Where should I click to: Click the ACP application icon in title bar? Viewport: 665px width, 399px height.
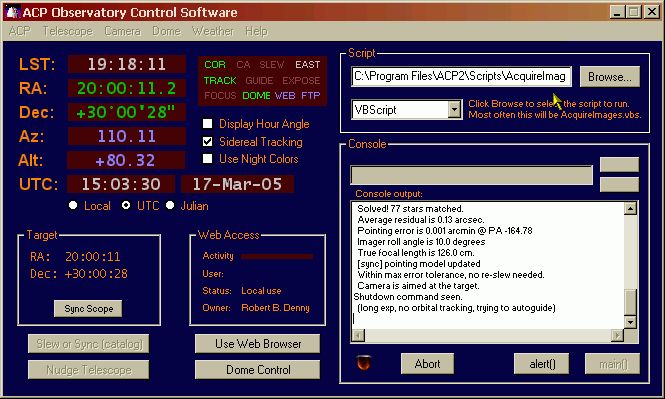(12, 12)
